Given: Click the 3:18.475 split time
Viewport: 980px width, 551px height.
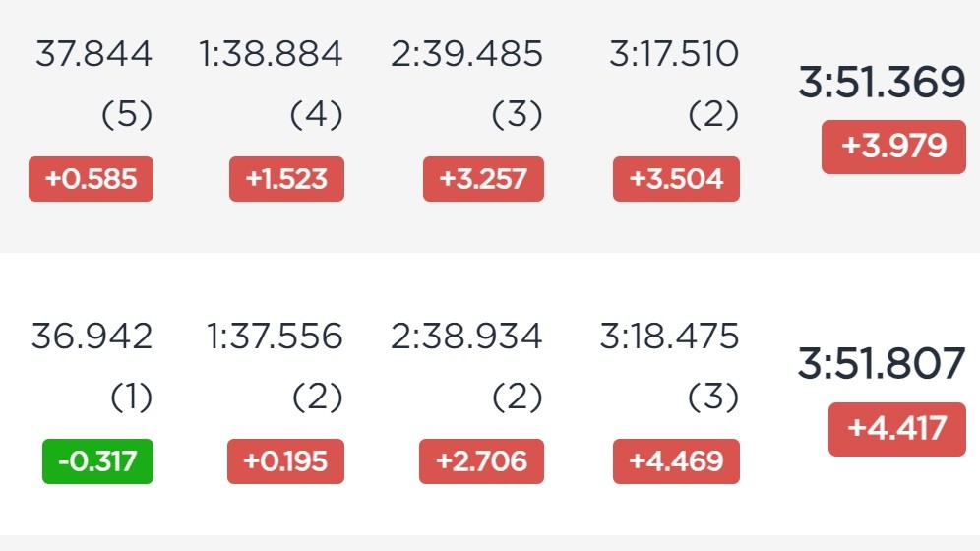Looking at the screenshot, I should click(x=669, y=337).
